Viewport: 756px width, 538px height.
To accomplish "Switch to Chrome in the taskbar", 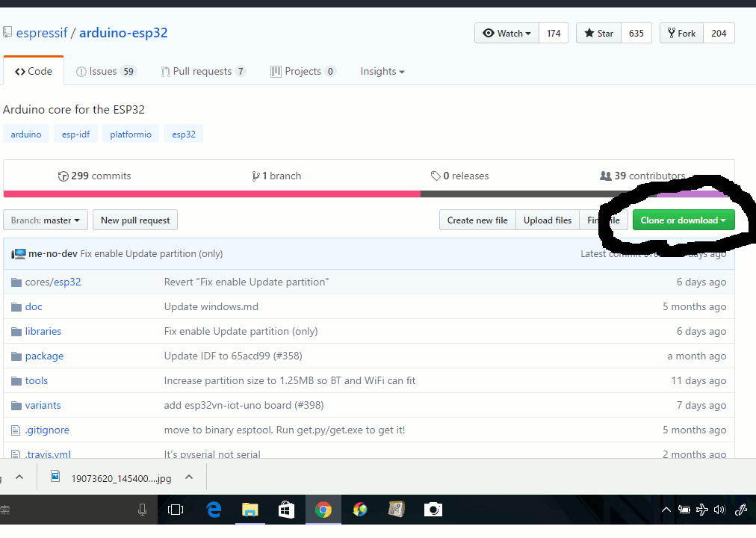I will click(323, 510).
